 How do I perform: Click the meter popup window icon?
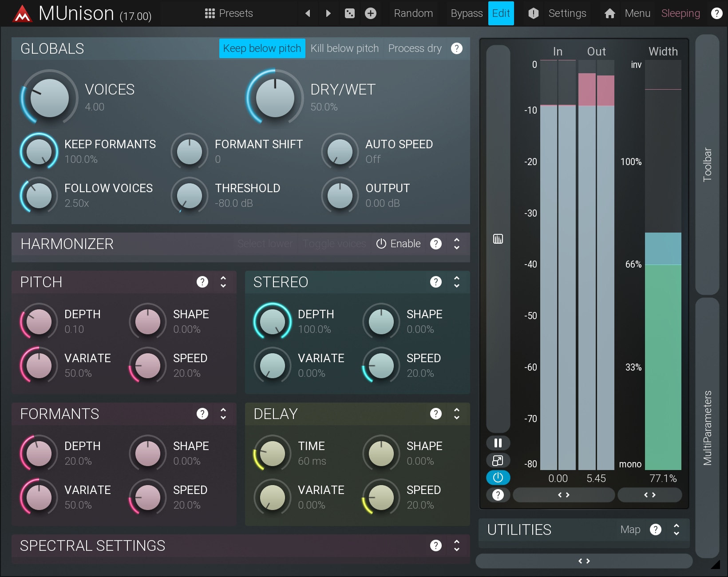[498, 460]
